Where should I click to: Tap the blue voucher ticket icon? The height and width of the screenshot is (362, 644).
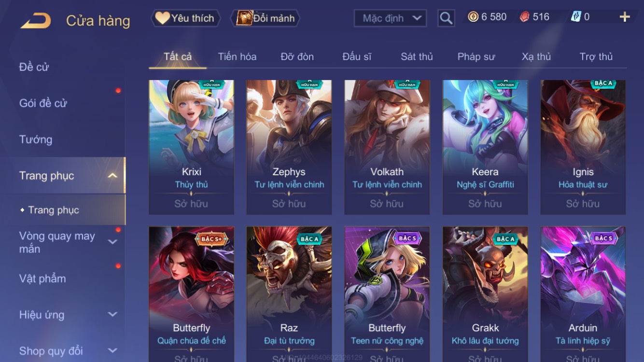576,17
